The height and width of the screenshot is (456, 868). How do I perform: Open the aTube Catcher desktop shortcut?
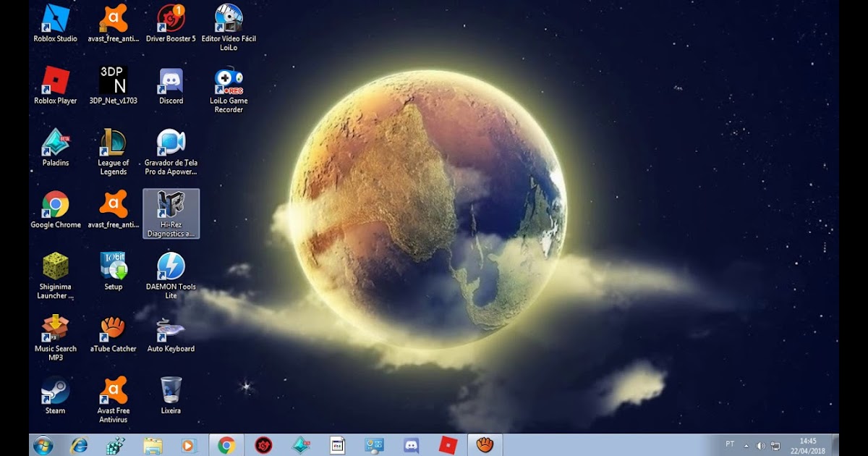(114, 334)
